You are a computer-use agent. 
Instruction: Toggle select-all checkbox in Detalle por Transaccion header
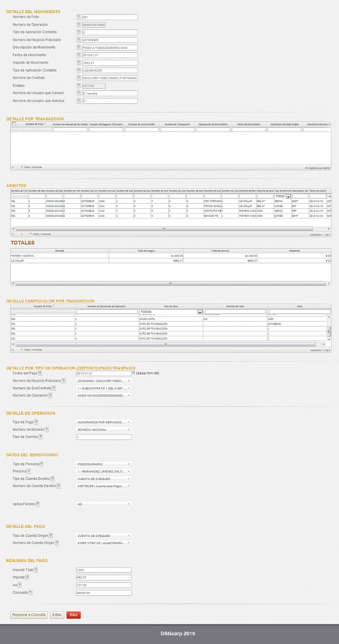(x=14, y=124)
